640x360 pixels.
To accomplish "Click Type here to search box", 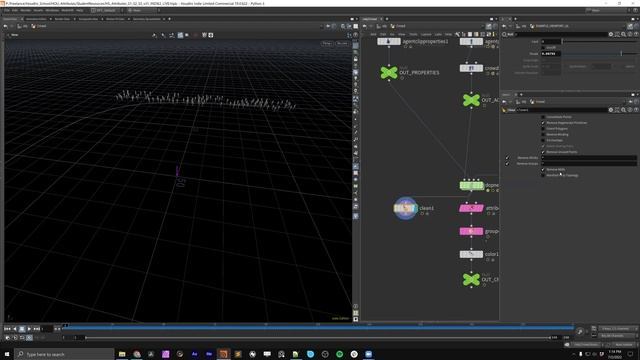I will tap(64, 354).
